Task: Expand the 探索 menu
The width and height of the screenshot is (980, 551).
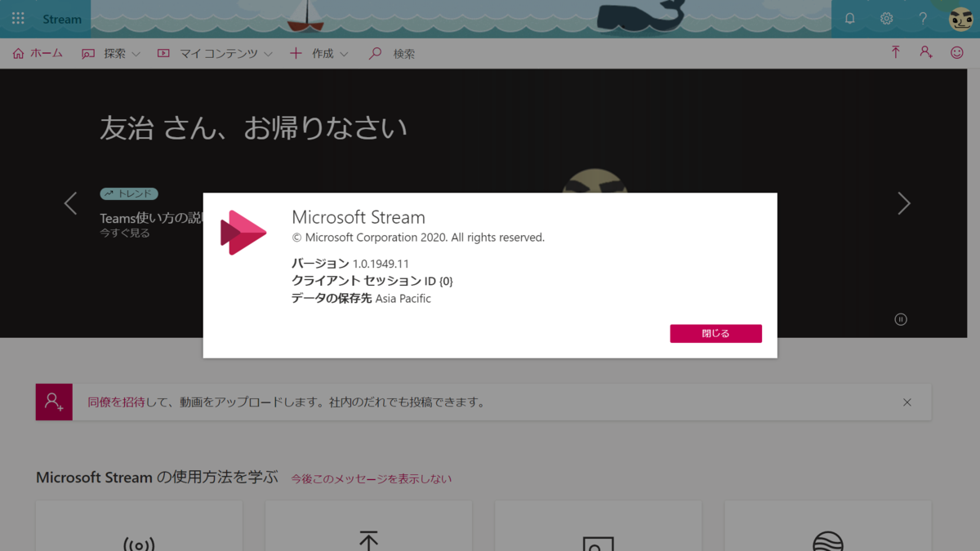Action: click(111, 53)
